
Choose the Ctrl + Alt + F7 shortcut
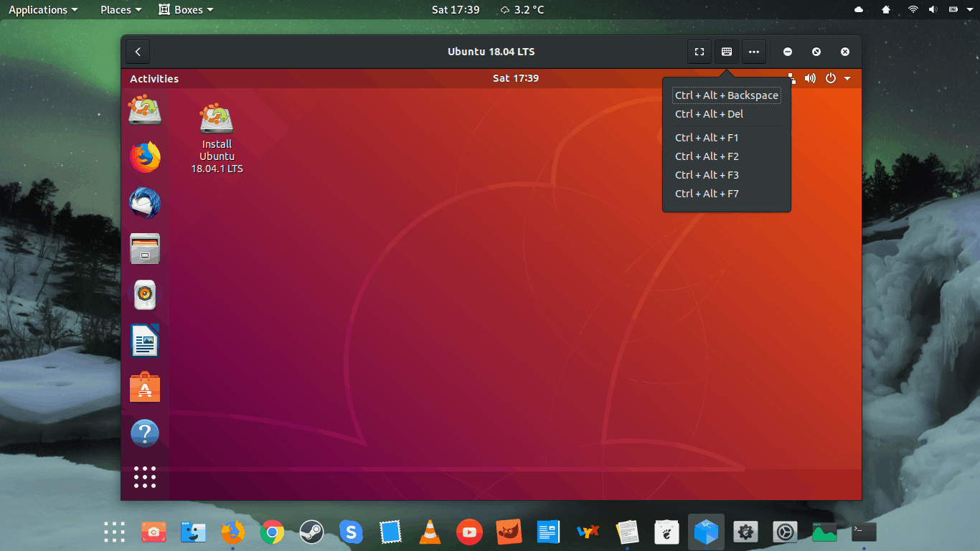click(707, 194)
